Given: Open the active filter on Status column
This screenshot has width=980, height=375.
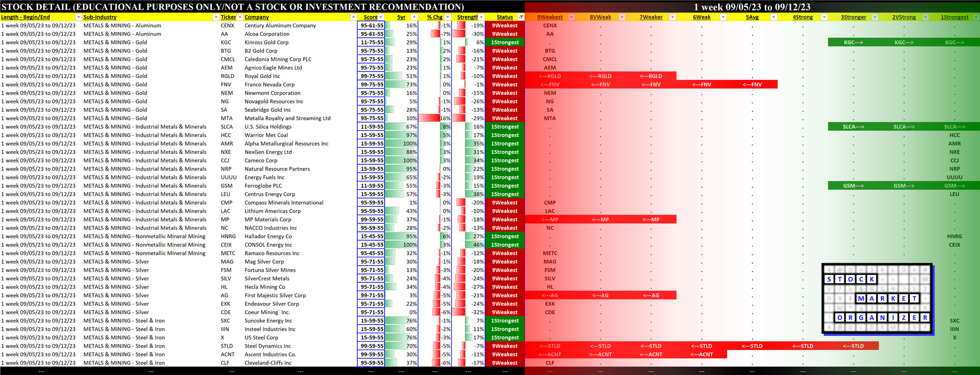Looking at the screenshot, I should click(x=521, y=17).
